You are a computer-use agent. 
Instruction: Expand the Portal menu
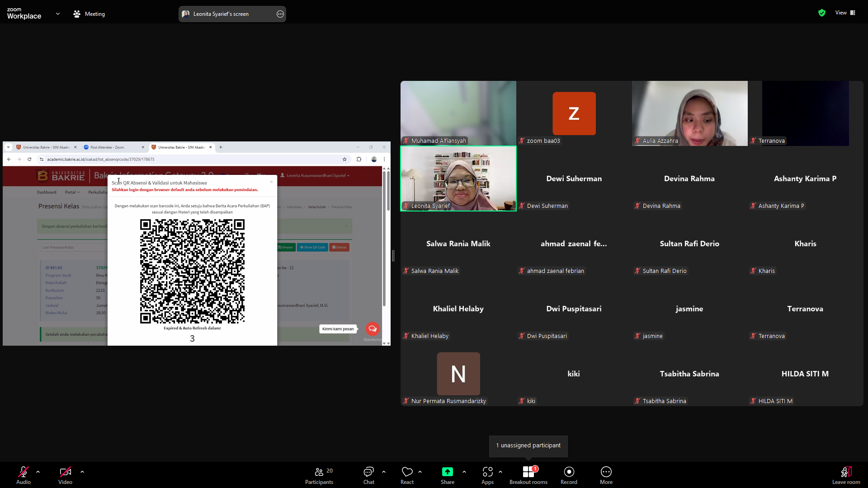[72, 192]
